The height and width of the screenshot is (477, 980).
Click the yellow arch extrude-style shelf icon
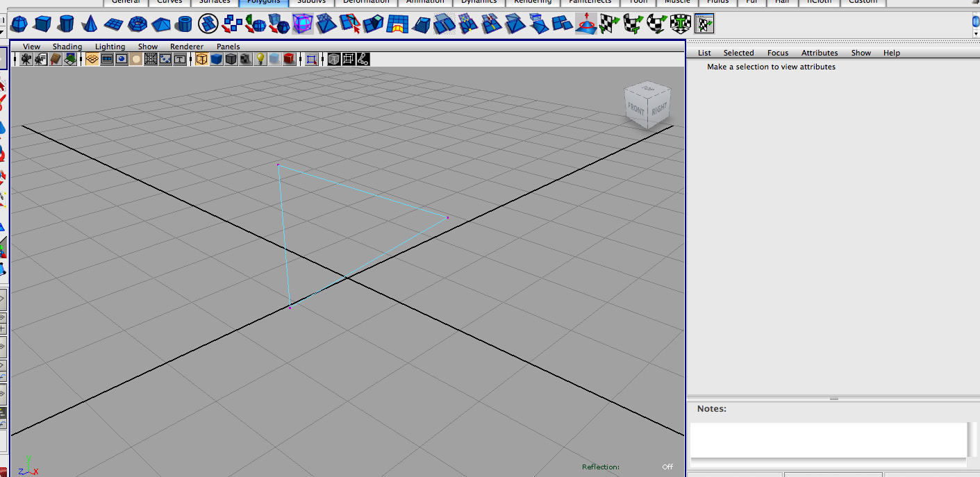click(397, 25)
